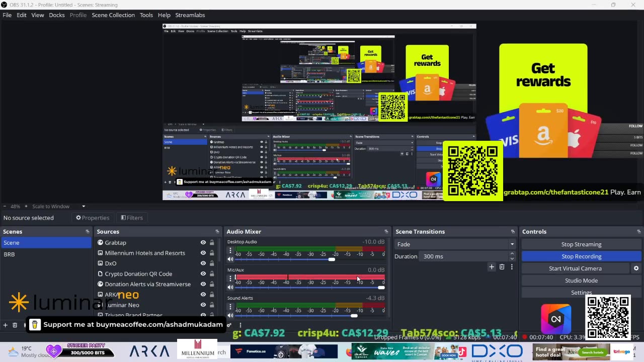Viewport: 644px width, 362px height.
Task: Open audio mixer menu three dots below mixer
Action: point(240,325)
